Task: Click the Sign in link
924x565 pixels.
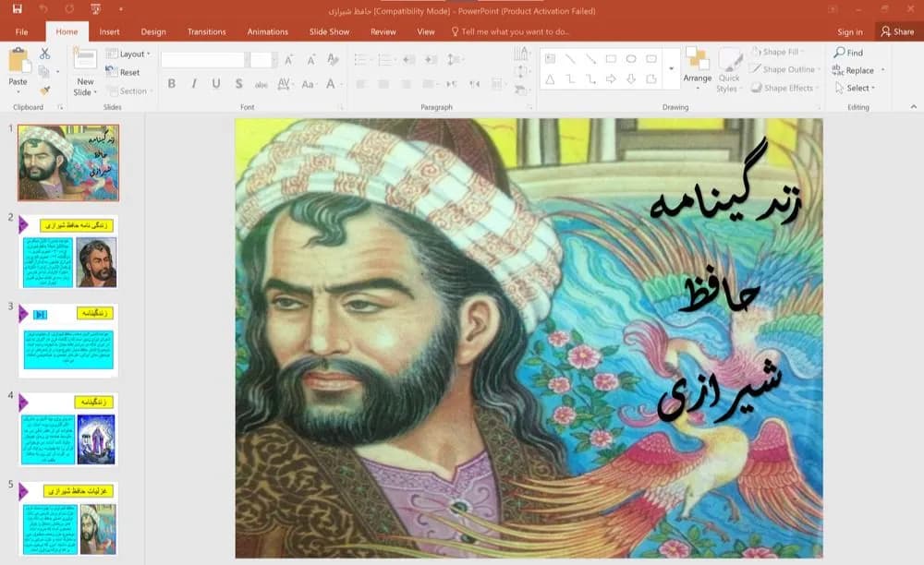Action: point(850,31)
